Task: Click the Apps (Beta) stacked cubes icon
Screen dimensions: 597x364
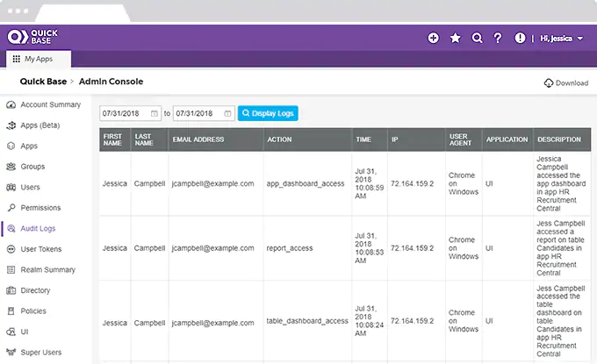Action: pos(11,125)
